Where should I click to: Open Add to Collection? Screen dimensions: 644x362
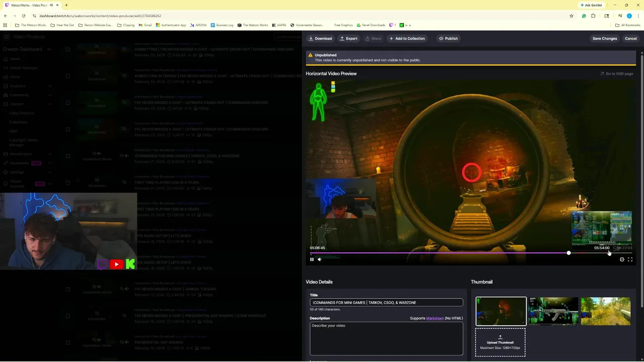click(x=407, y=38)
